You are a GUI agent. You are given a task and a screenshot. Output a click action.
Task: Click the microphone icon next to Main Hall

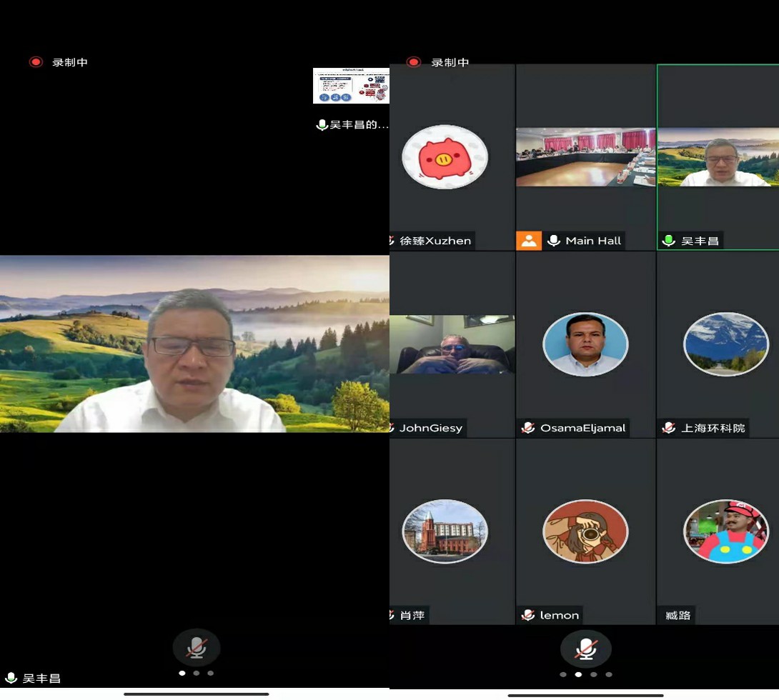click(553, 241)
